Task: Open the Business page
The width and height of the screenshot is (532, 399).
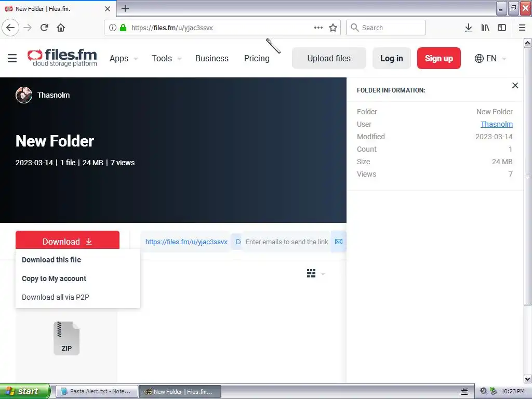Action: pos(212,58)
